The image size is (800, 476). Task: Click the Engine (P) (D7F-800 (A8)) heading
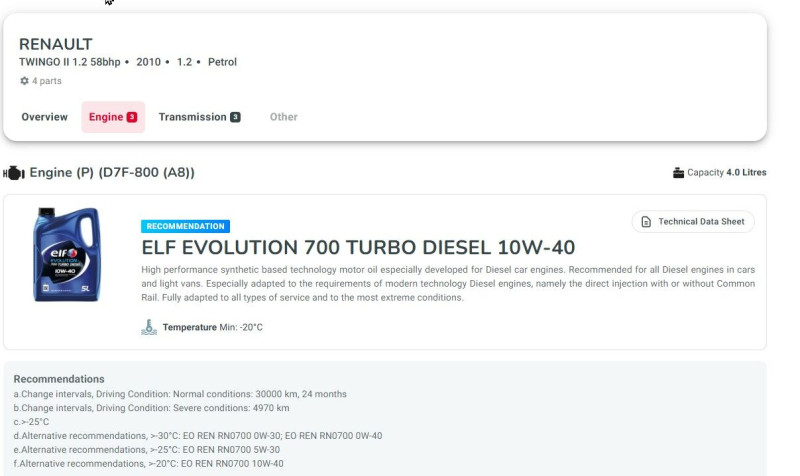[112, 172]
